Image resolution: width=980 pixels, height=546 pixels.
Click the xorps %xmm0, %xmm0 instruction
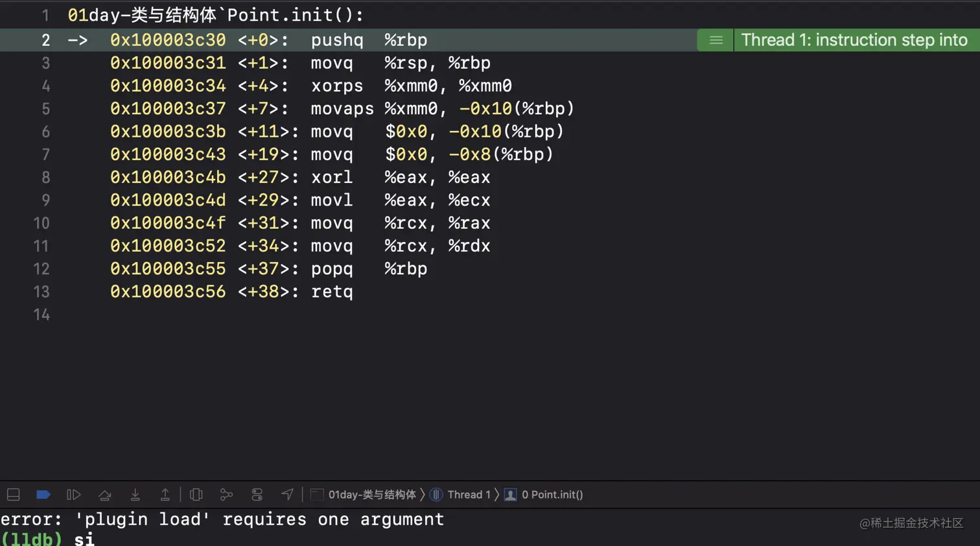coord(411,86)
